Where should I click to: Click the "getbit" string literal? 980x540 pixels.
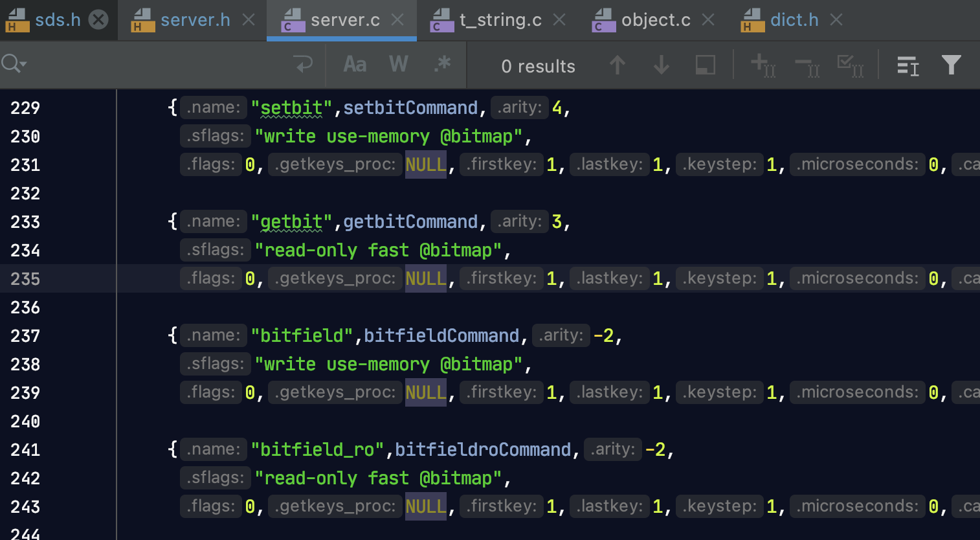point(291,222)
